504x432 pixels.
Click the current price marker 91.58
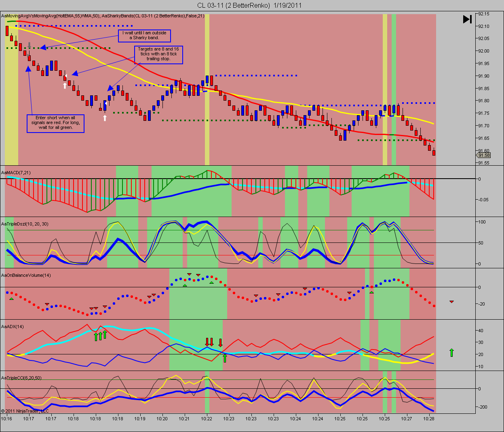(x=484, y=155)
